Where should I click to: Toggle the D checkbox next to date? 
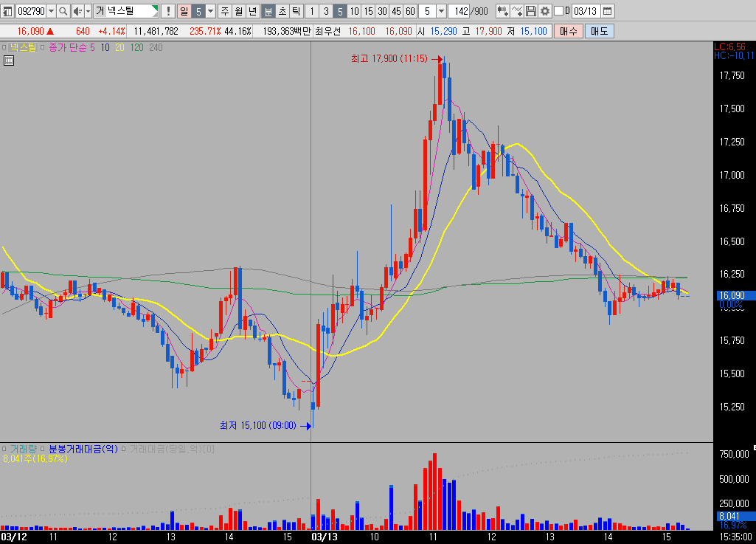559,10
